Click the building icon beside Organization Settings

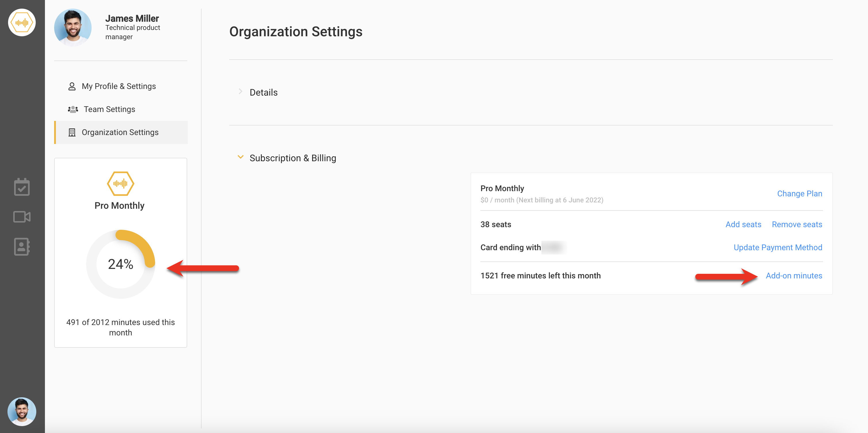pos(72,132)
